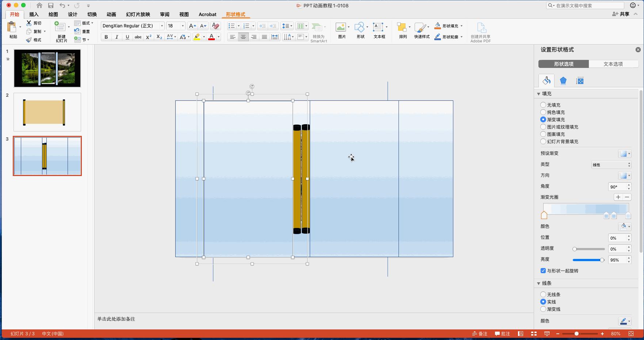Open the 排列 arrange icon
This screenshot has height=340, width=644.
click(403, 30)
